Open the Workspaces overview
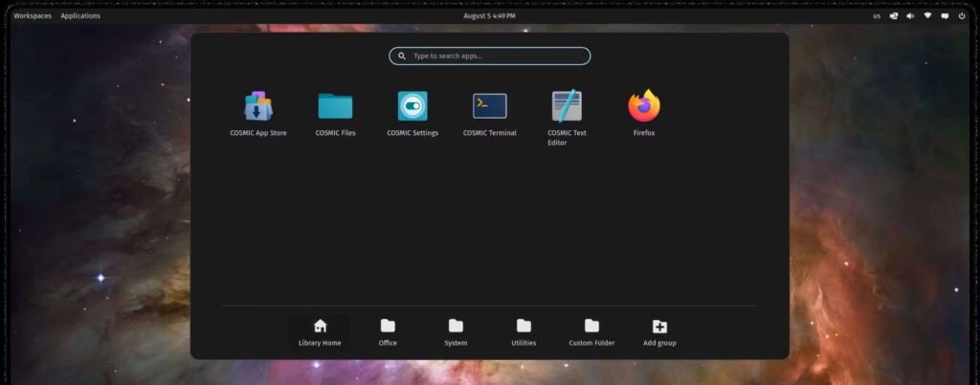The height and width of the screenshot is (385, 980). [x=33, y=15]
